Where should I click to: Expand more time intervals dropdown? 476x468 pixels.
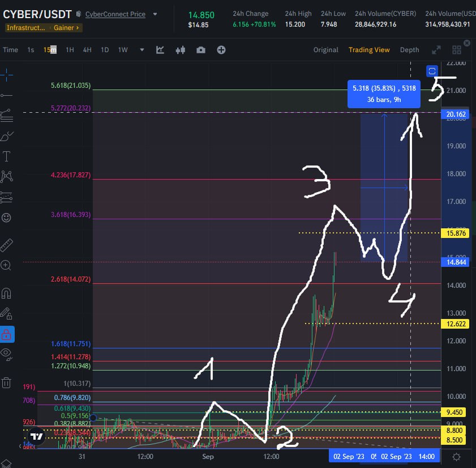(x=141, y=50)
